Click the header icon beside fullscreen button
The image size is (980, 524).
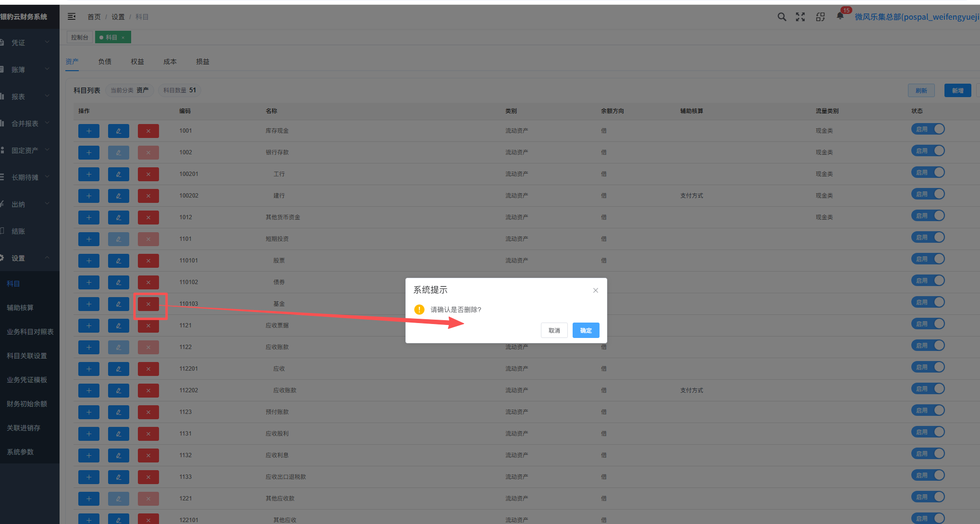(x=821, y=17)
